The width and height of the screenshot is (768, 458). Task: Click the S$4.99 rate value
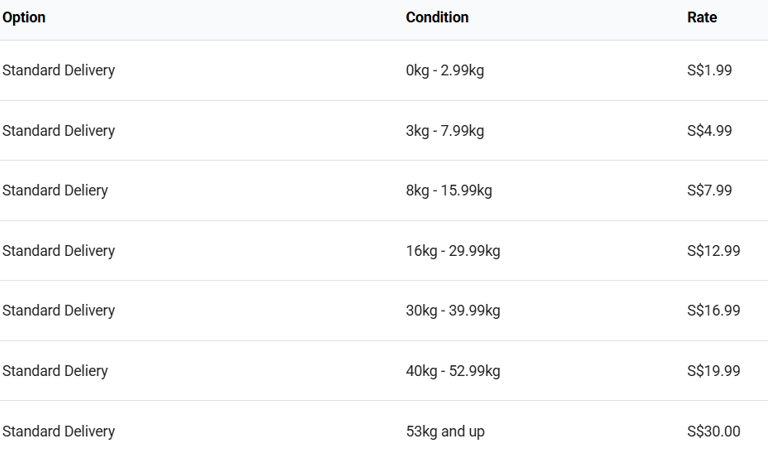coord(709,131)
